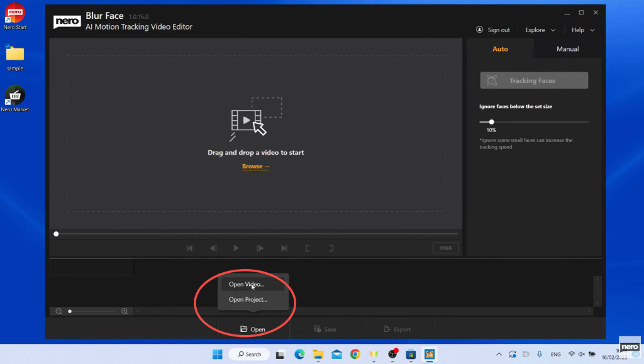
Task: Click the play button in playback controls
Action: (236, 248)
